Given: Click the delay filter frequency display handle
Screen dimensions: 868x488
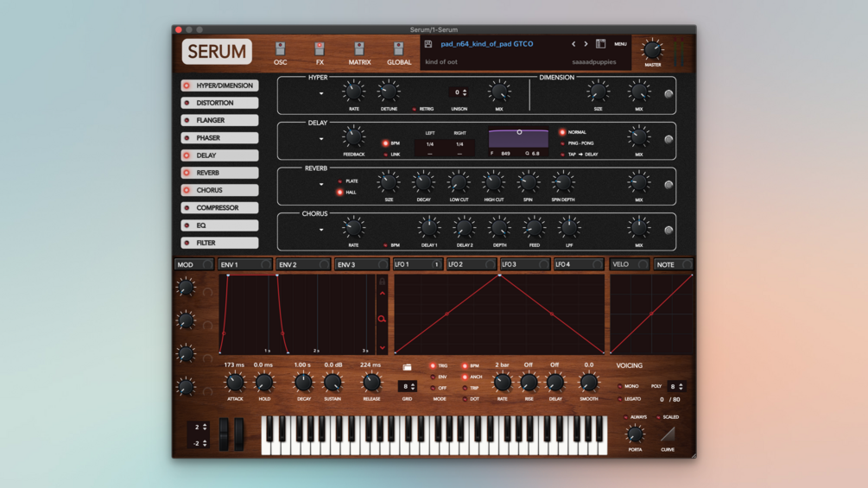Looking at the screenshot, I should coord(519,132).
